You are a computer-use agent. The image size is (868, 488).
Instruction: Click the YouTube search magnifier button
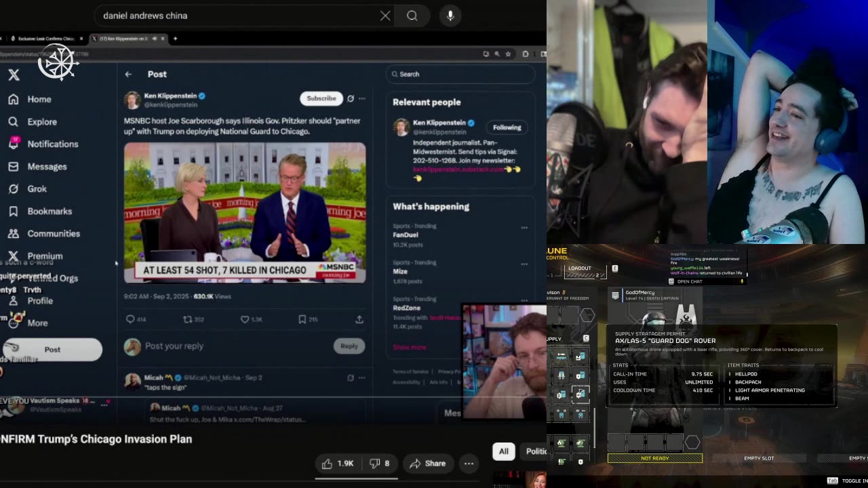(412, 16)
